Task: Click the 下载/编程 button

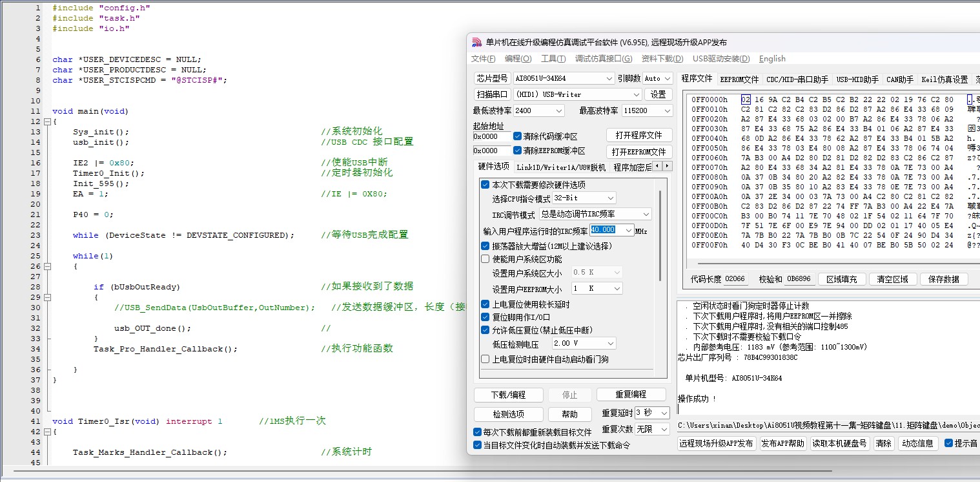Action: click(x=508, y=395)
